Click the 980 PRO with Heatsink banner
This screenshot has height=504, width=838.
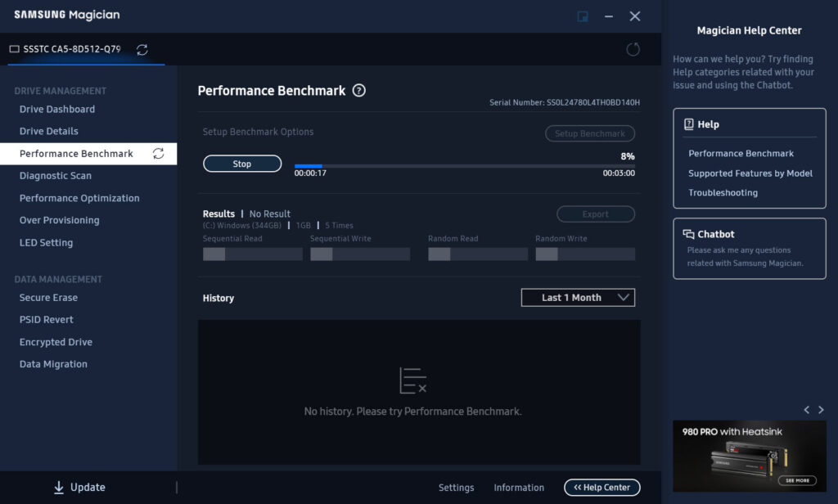tap(750, 456)
